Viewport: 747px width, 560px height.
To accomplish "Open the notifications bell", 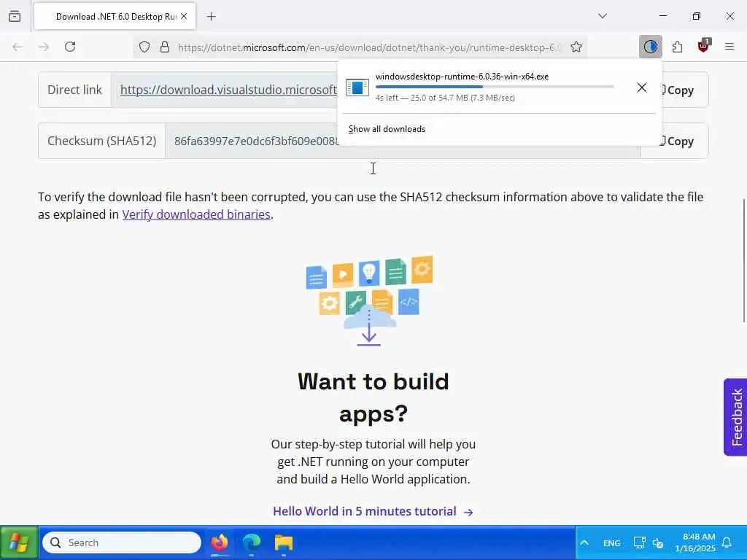I will click(727, 542).
